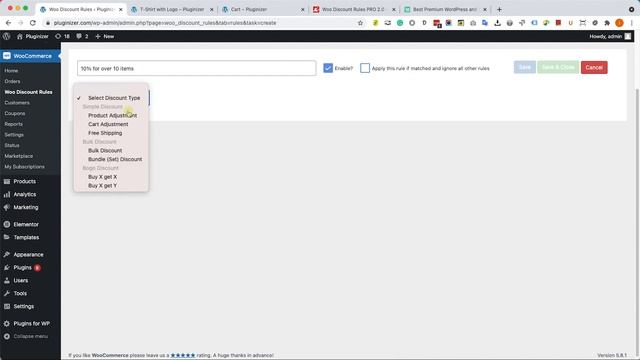Screen dimensions: 640x360
Task: Select Product Adjustment discount type
Action: tap(111, 116)
